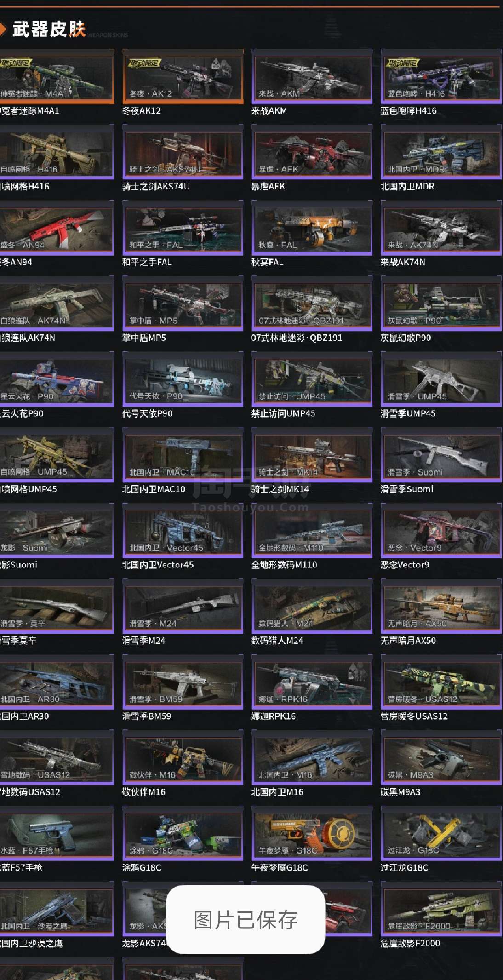Screen dimensions: 503x980
Task: Open the 骑士之剑MK14 skin thumbnail
Action: click(312, 455)
